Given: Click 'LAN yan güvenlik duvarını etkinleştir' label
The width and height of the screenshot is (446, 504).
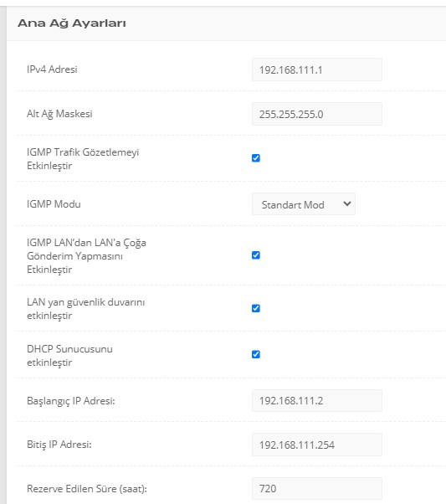Looking at the screenshot, I should coord(86,309).
